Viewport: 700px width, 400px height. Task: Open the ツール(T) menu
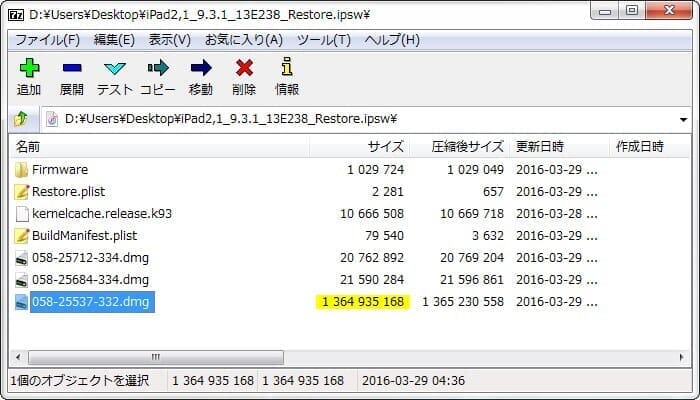(x=324, y=40)
